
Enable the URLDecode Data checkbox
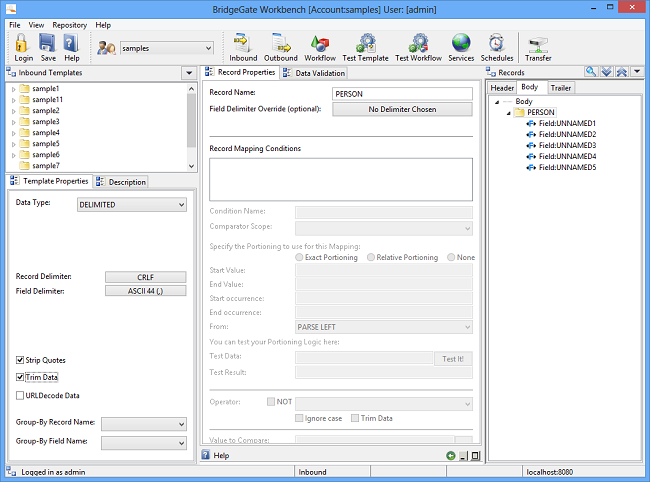pos(20,395)
